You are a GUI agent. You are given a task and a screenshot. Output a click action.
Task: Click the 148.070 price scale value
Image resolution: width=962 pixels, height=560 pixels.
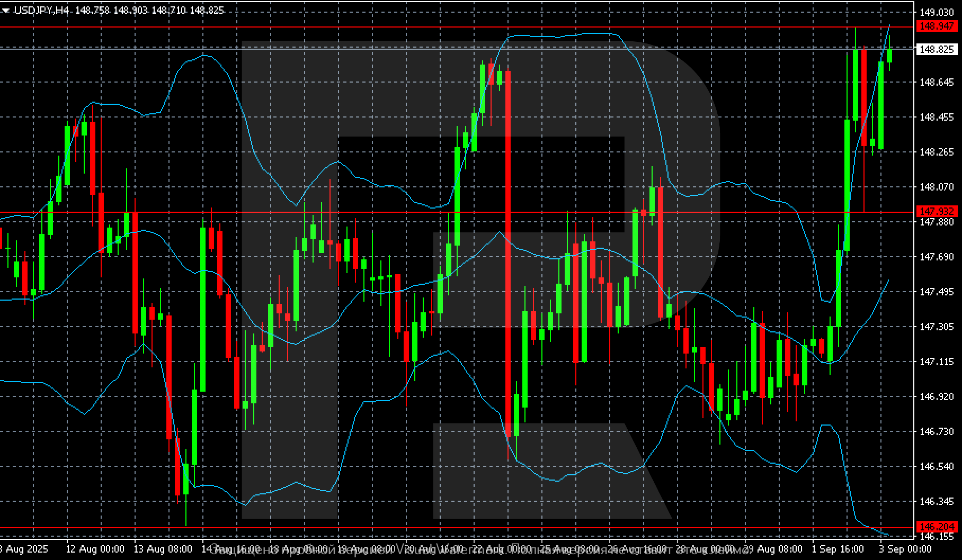[x=937, y=187]
